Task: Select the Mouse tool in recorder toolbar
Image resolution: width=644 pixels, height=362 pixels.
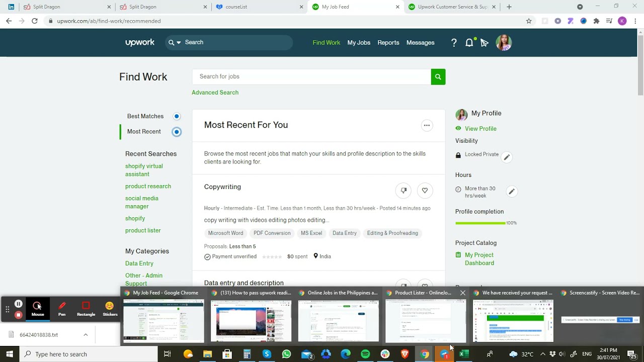Action: (38, 308)
